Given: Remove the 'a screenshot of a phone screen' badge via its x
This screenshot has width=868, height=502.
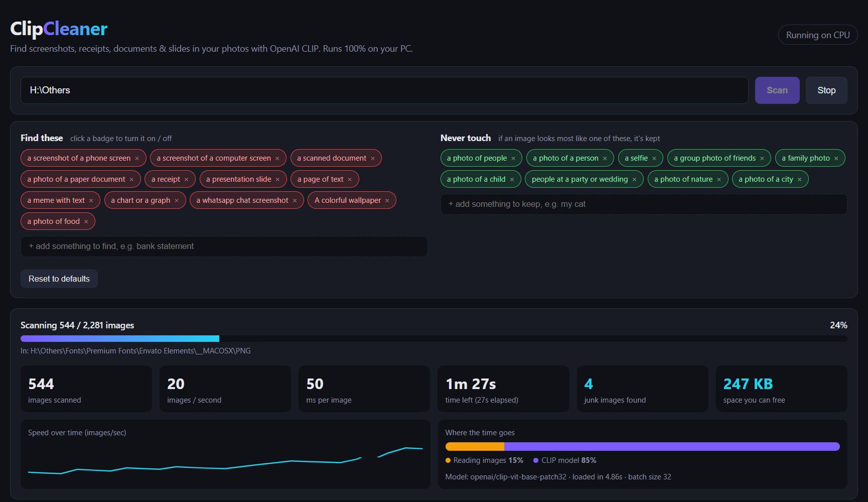Looking at the screenshot, I should coord(137,159).
